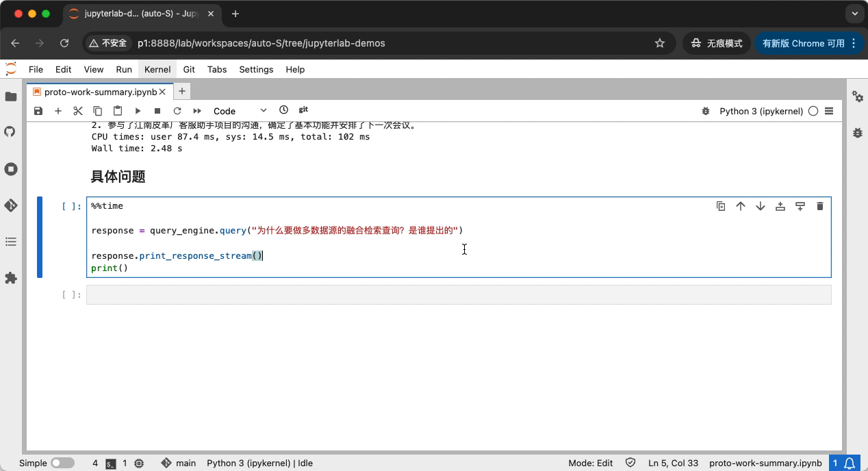The width and height of the screenshot is (868, 471).
Task: Open the Property Inspector gears icon
Action: coord(858,97)
